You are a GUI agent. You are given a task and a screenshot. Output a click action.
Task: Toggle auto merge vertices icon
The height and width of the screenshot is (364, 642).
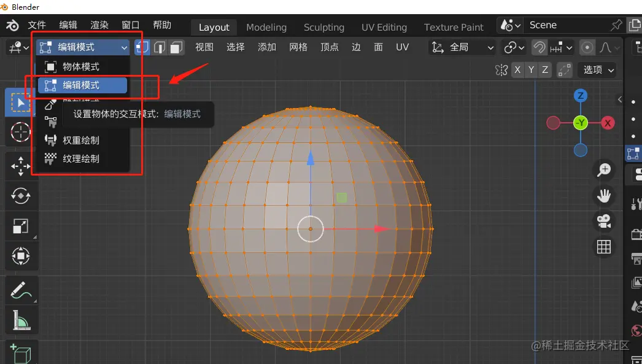click(564, 70)
